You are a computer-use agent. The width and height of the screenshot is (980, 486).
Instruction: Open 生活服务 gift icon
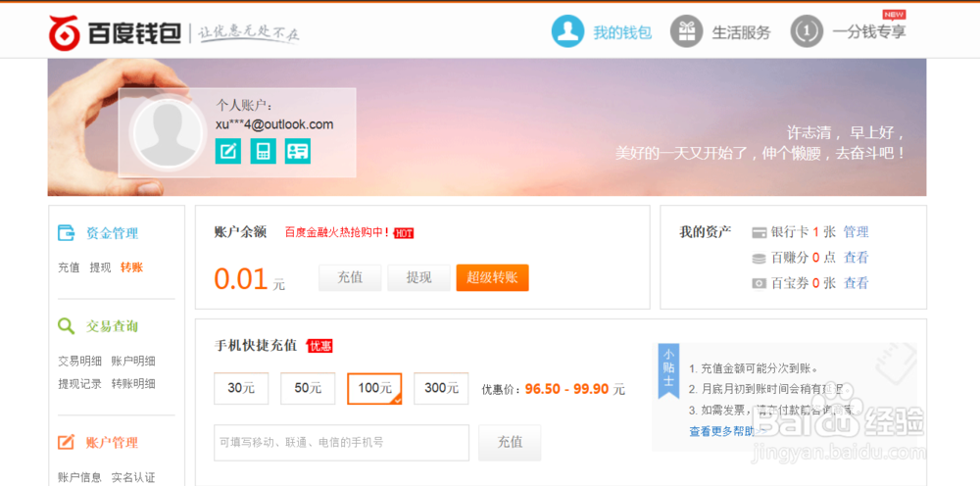[x=686, y=31]
